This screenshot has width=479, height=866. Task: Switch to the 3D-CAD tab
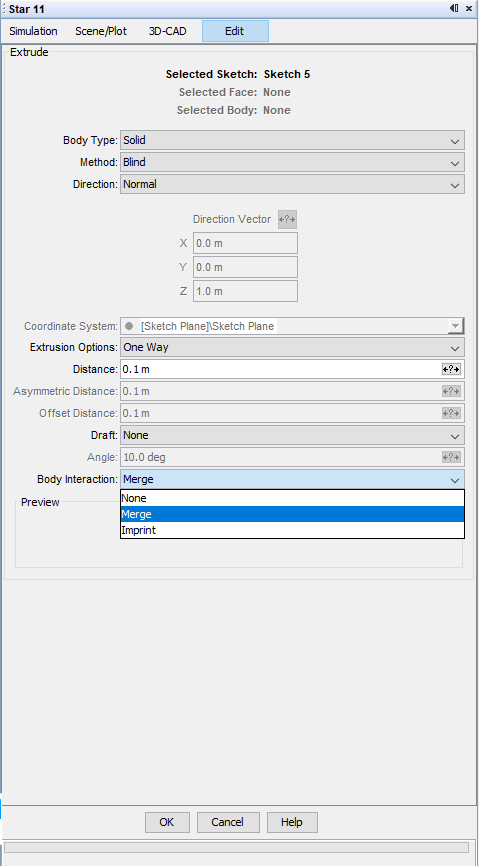(x=167, y=31)
